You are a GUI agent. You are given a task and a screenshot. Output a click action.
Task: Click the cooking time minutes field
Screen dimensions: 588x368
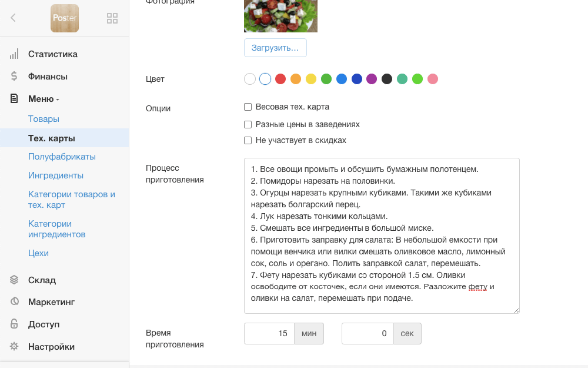click(269, 333)
